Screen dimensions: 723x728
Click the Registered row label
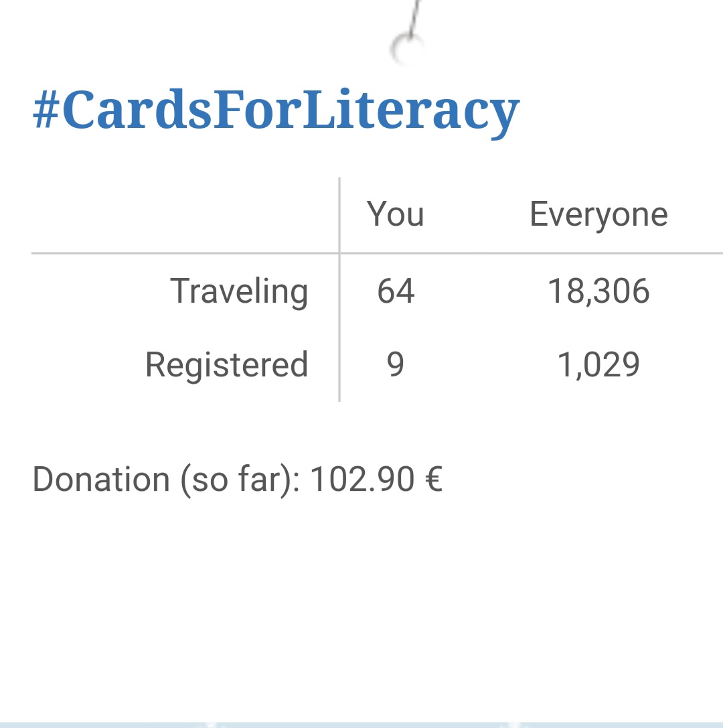226,366
